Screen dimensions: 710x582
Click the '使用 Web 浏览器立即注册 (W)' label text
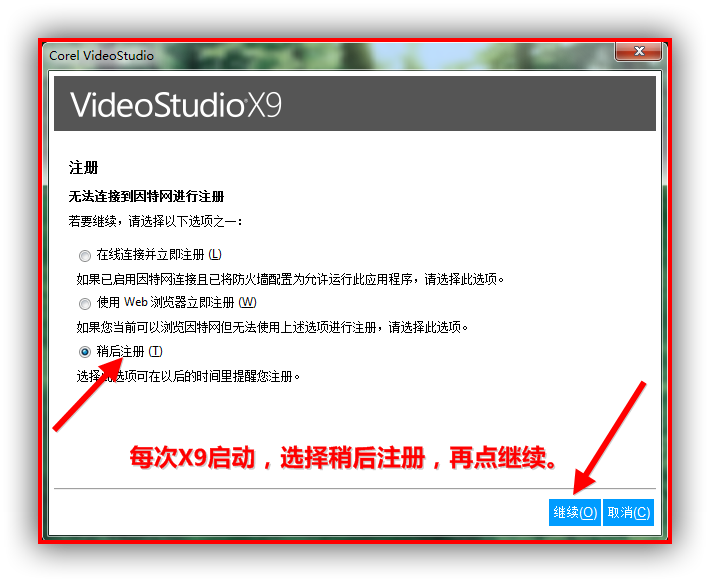[x=176, y=303]
